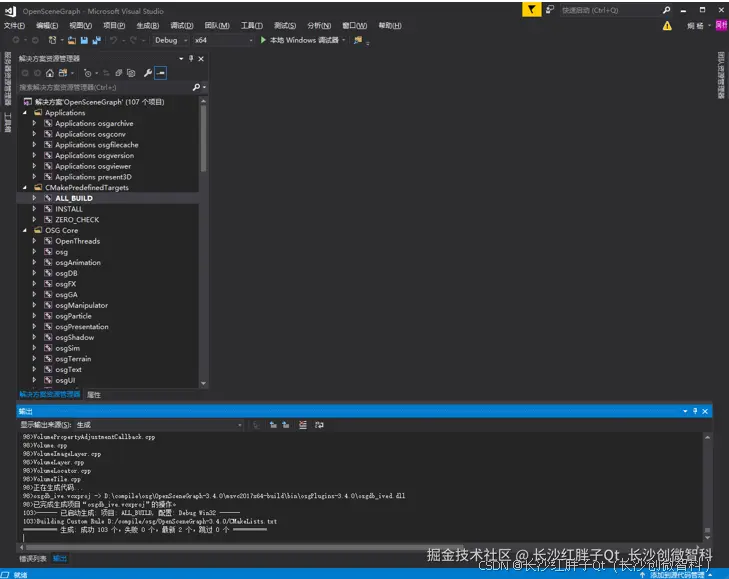This screenshot has height=579, width=729.
Task: Open the x64 platform dropdown
Action: [x=223, y=40]
